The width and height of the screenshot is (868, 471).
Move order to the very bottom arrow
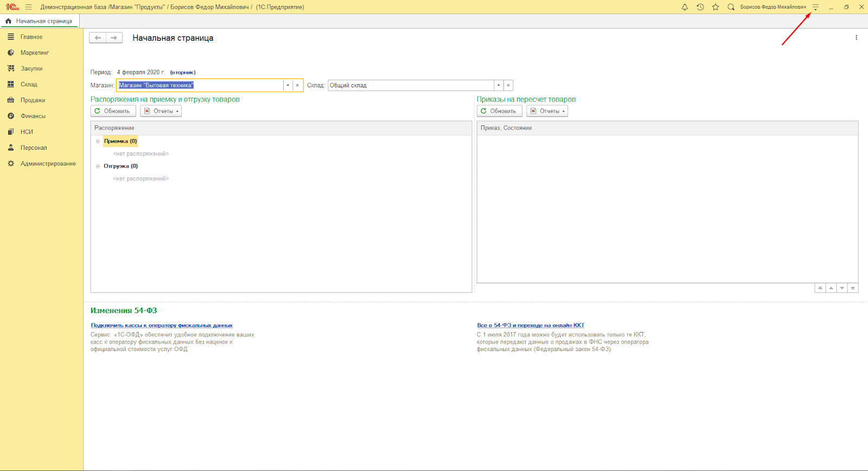(853, 288)
